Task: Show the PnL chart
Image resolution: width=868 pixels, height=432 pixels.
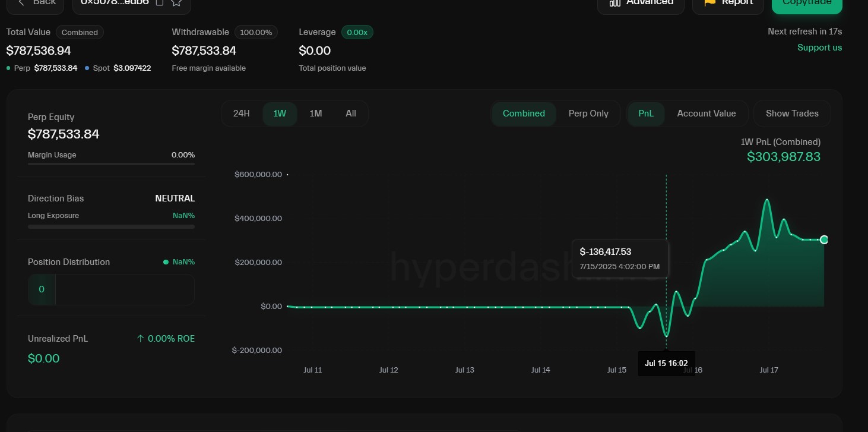Action: pos(646,113)
